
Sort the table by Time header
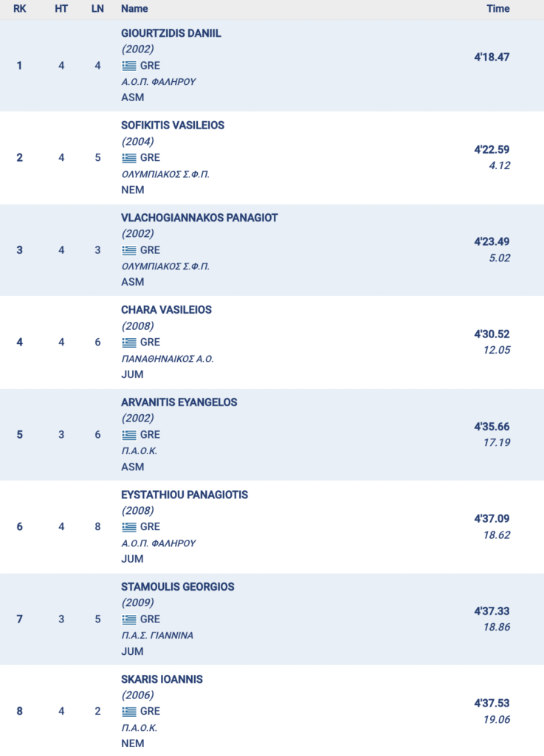[498, 9]
